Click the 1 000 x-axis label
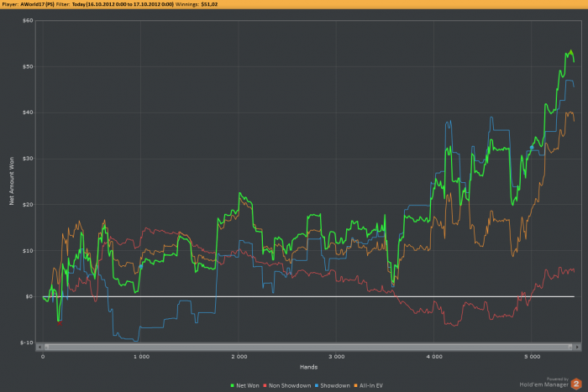 click(x=141, y=357)
